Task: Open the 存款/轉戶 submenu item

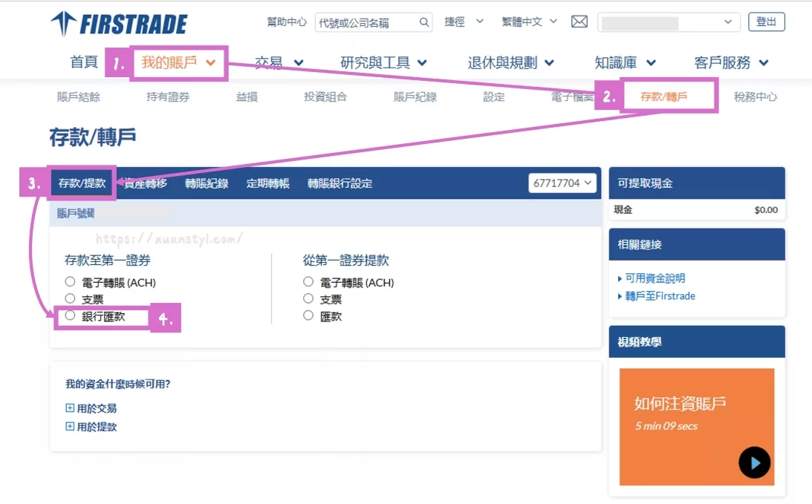Action: 664,96
